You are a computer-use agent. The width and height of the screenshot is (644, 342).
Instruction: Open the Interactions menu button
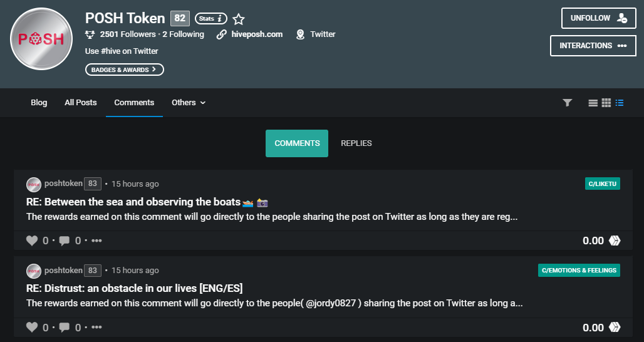click(593, 46)
